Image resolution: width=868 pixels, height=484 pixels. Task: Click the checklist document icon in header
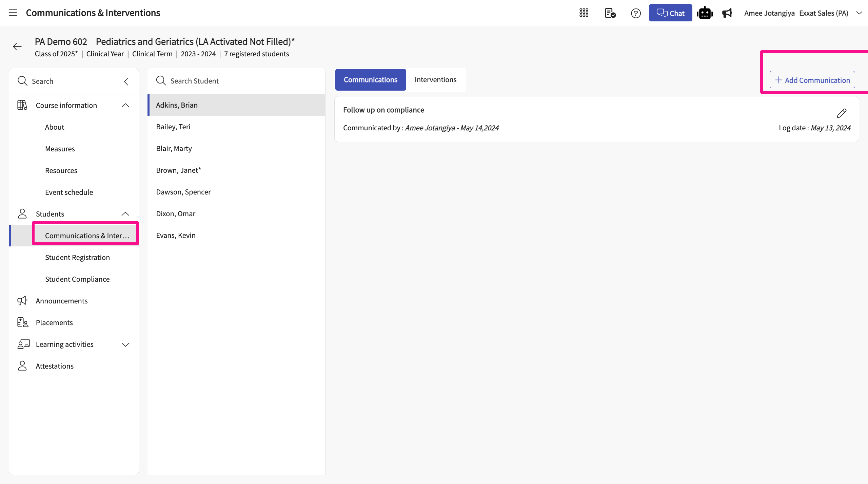pos(610,13)
